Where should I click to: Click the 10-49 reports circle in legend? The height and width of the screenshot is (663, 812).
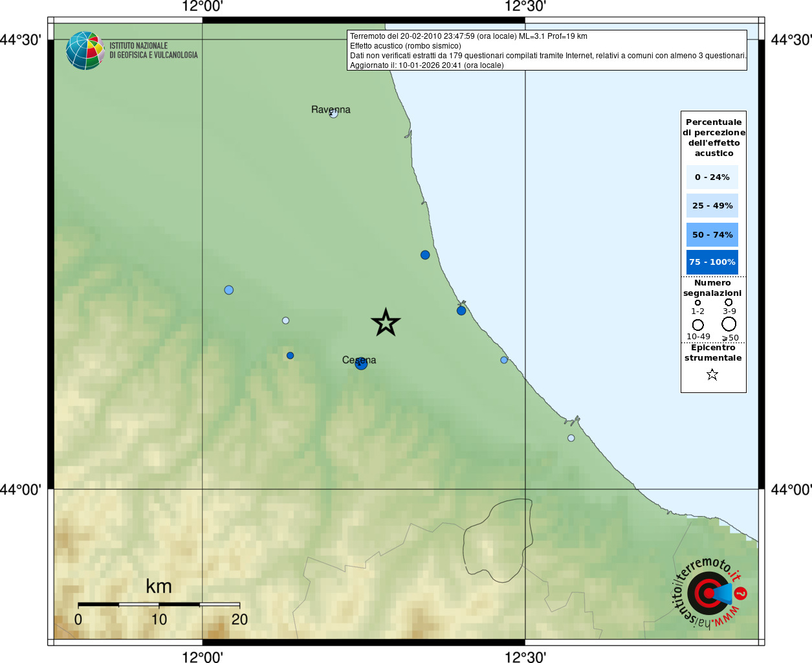click(698, 324)
